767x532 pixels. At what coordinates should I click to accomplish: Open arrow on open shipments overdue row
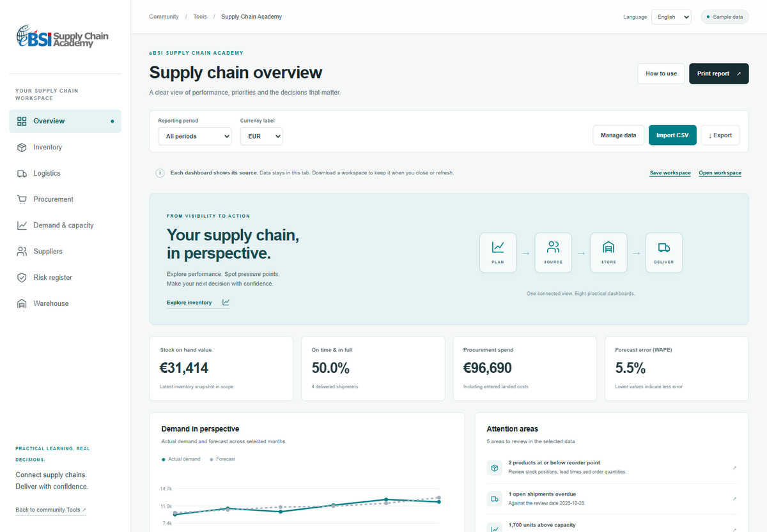734,499
